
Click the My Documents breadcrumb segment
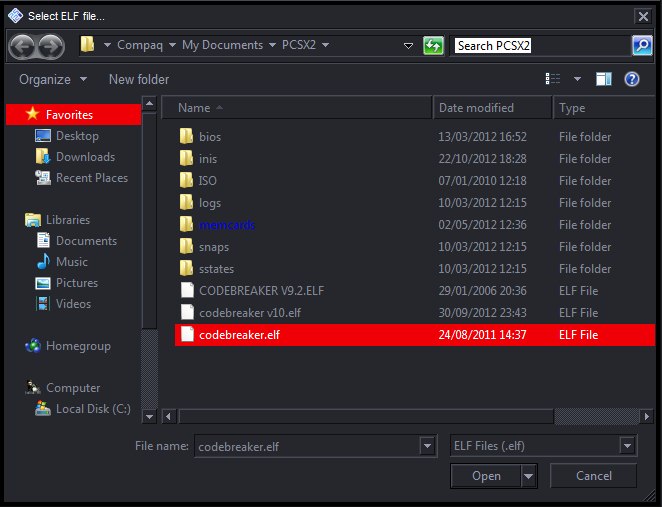pyautogui.click(x=222, y=45)
